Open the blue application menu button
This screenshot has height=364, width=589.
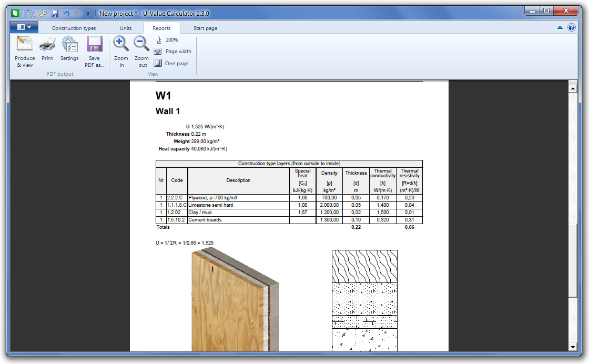tap(24, 27)
